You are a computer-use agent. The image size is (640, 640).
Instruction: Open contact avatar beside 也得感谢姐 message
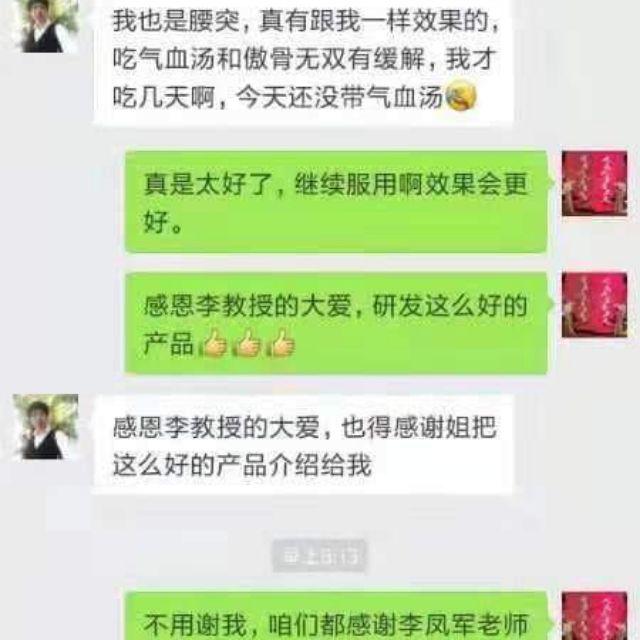[x=46, y=427]
